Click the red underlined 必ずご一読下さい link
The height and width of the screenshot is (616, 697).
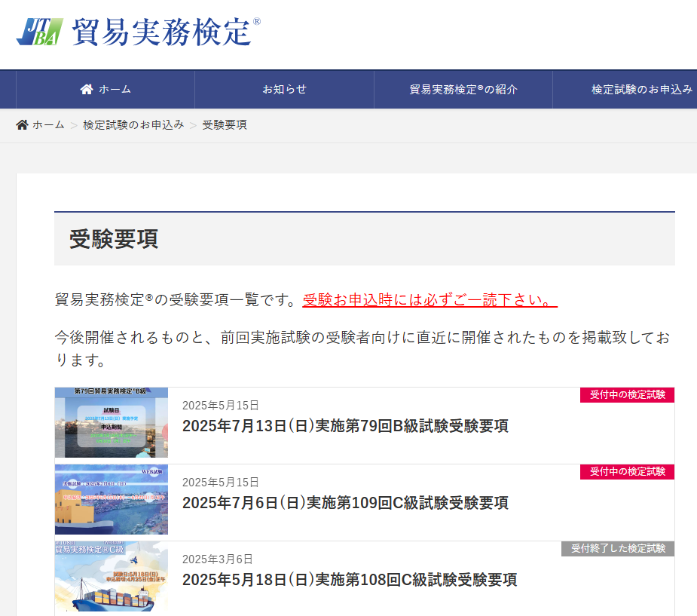click(x=430, y=299)
